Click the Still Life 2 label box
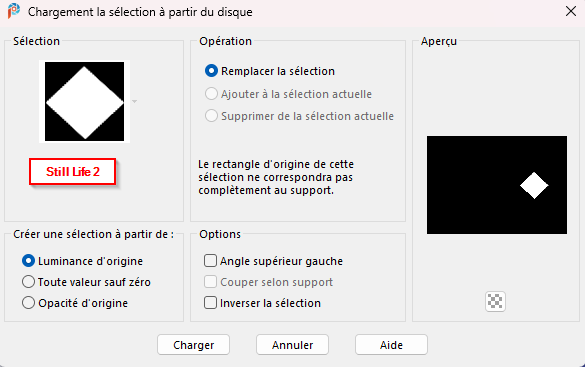The height and width of the screenshot is (367, 585). [x=72, y=172]
